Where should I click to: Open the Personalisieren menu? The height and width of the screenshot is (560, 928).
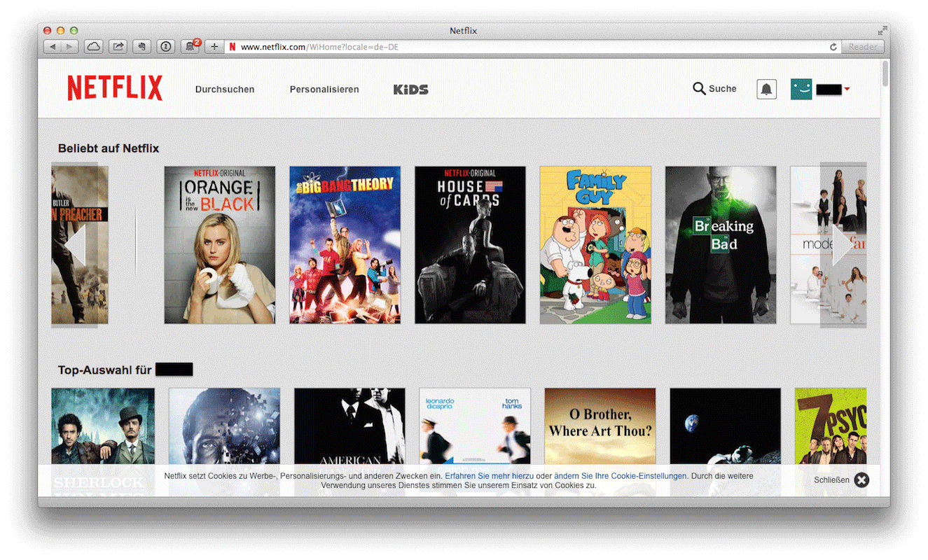[324, 90]
